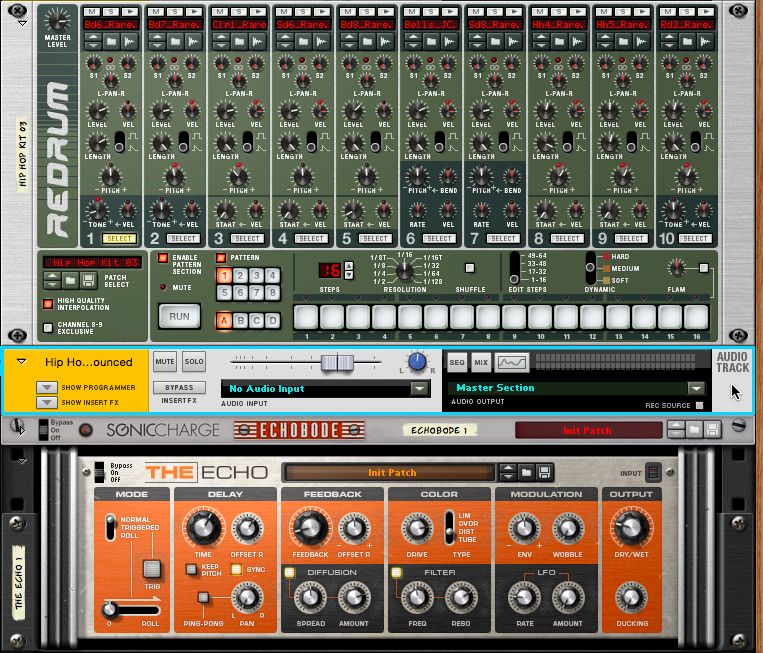Toggle Rec Source checkbox
Screen dimensions: 763x653
pos(700,405)
